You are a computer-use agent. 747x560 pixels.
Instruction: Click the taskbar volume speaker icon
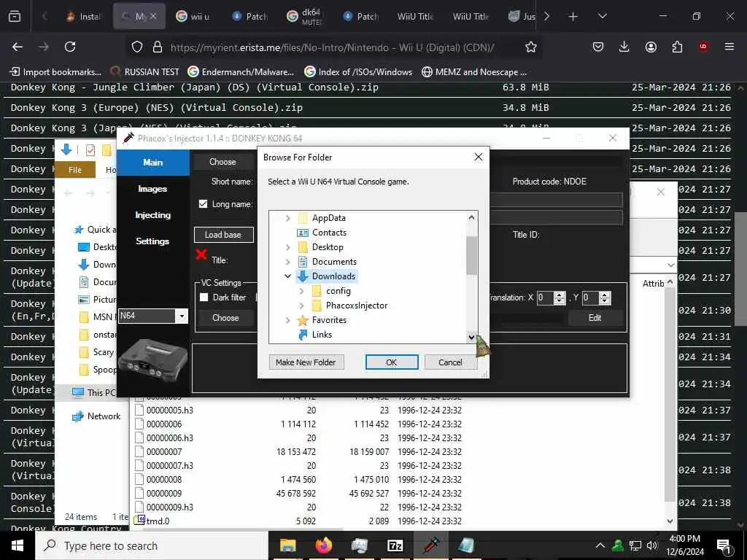(652, 545)
